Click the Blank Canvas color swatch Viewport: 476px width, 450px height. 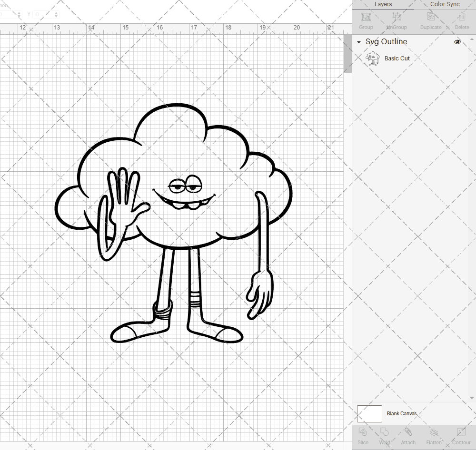[369, 413]
